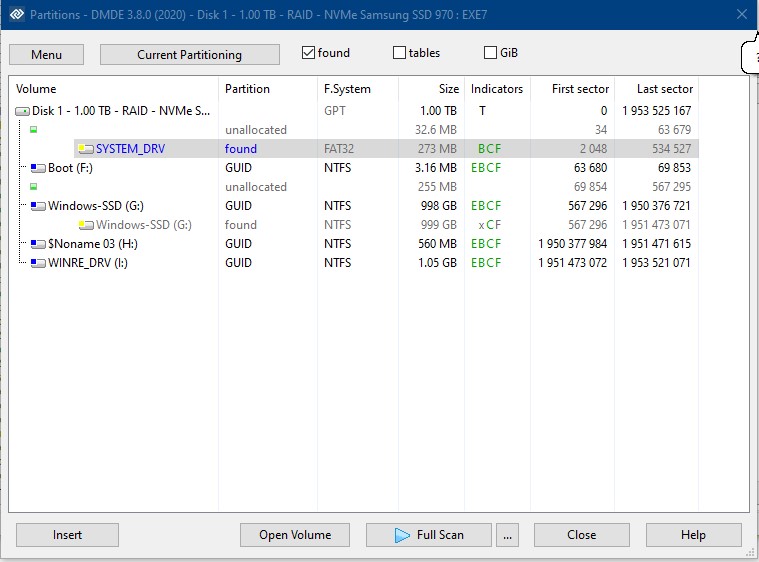Click the Open Volume button
The width and height of the screenshot is (759, 562).
(x=295, y=535)
